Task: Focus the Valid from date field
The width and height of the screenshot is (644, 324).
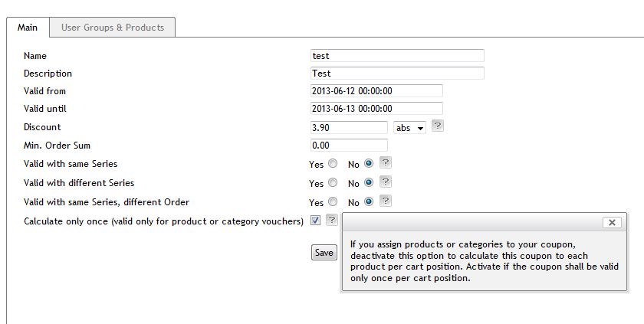Action: point(376,91)
